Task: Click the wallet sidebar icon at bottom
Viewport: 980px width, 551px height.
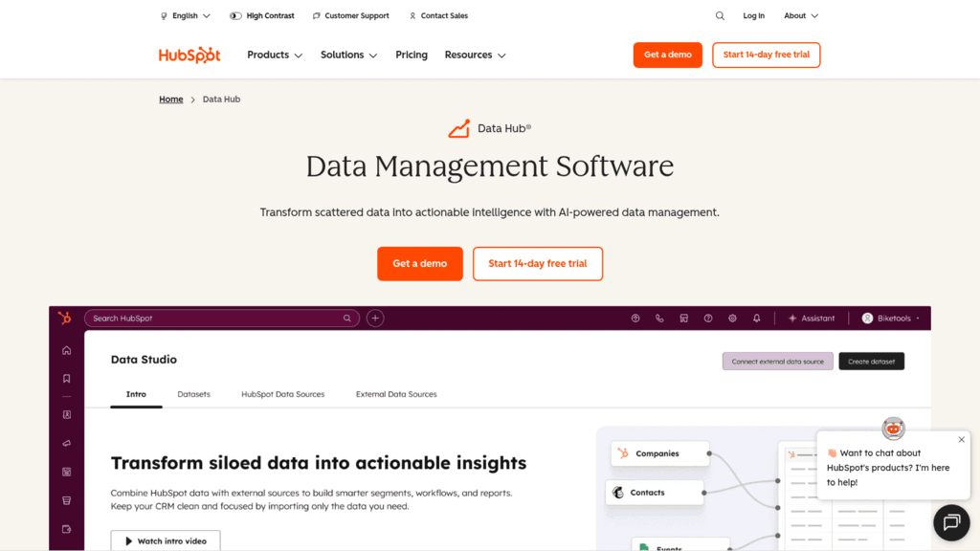Action: [x=67, y=529]
